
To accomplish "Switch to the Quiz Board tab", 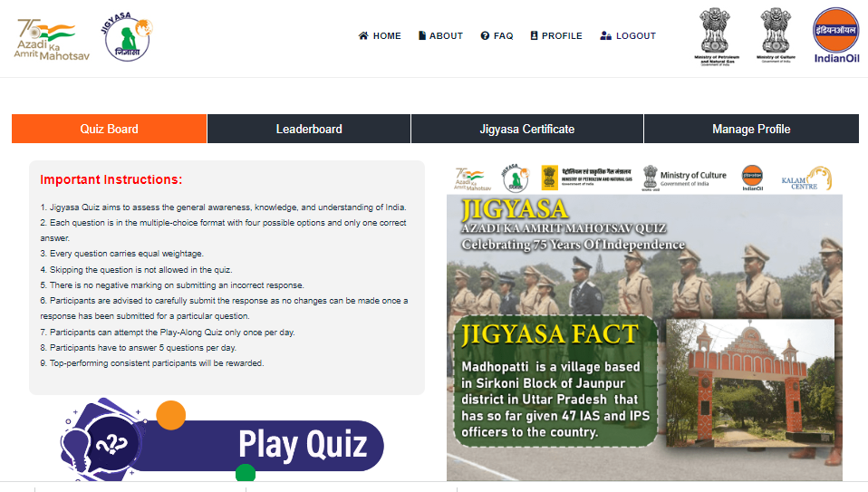I will click(x=109, y=129).
